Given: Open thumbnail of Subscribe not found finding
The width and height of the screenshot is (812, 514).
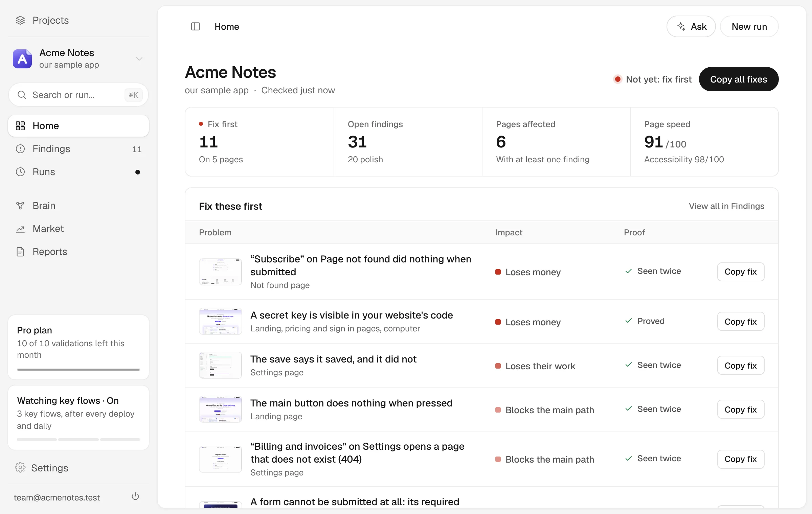Looking at the screenshot, I should [x=221, y=272].
